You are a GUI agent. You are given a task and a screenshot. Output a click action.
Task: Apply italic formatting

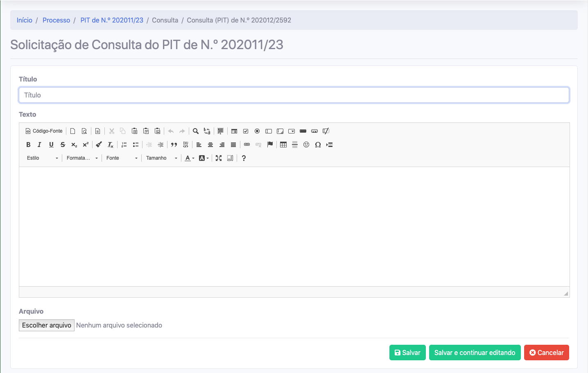[39, 145]
